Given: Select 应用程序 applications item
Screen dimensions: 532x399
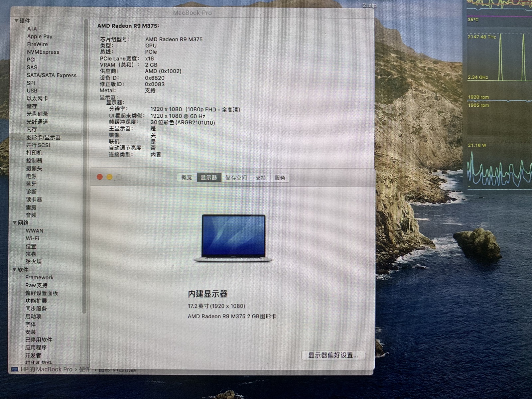Looking at the screenshot, I should tap(36, 347).
